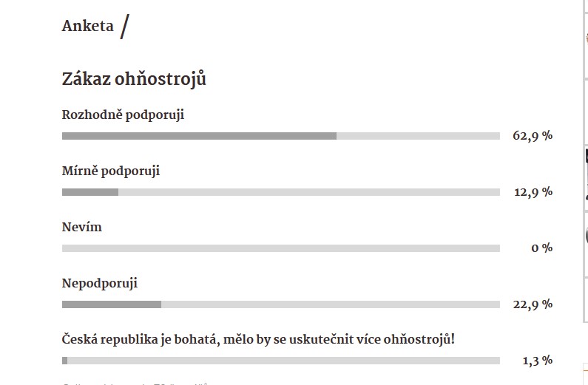
Task: Click the empty Nevím result bar
Action: tap(281, 248)
